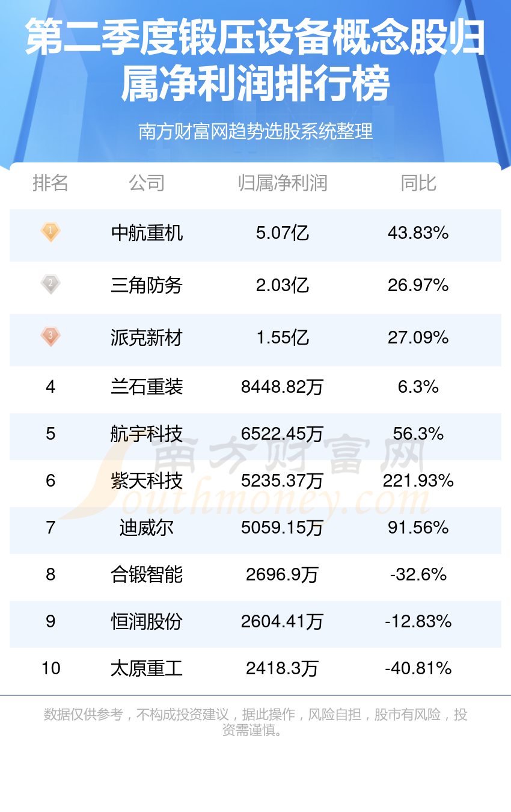
Task: Select the 兰石重装 company name
Action: (x=147, y=387)
